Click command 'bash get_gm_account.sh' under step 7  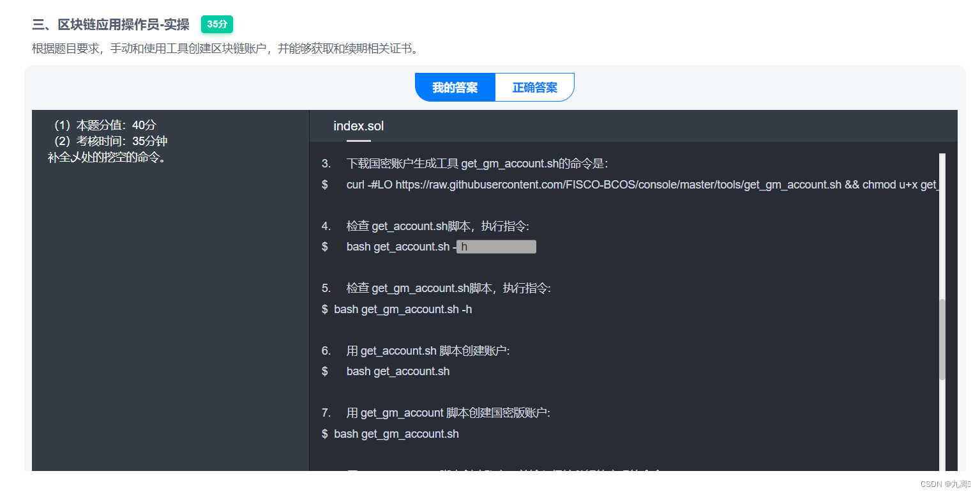tap(396, 434)
